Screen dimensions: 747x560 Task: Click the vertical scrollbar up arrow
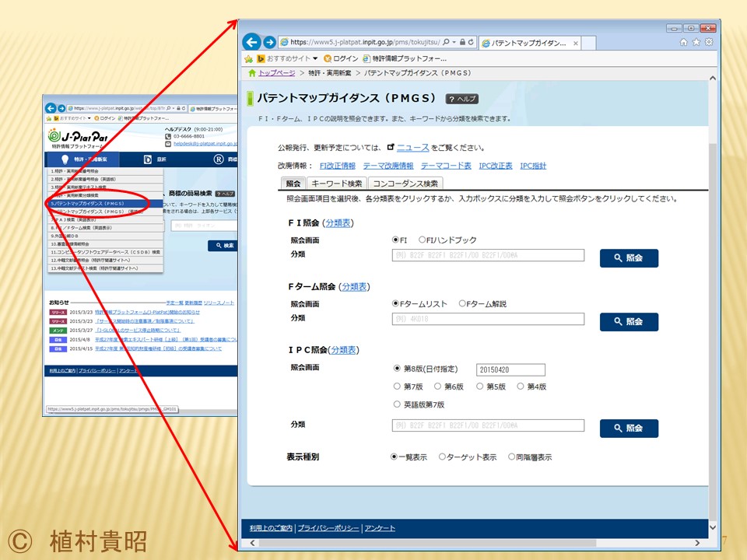click(x=713, y=78)
